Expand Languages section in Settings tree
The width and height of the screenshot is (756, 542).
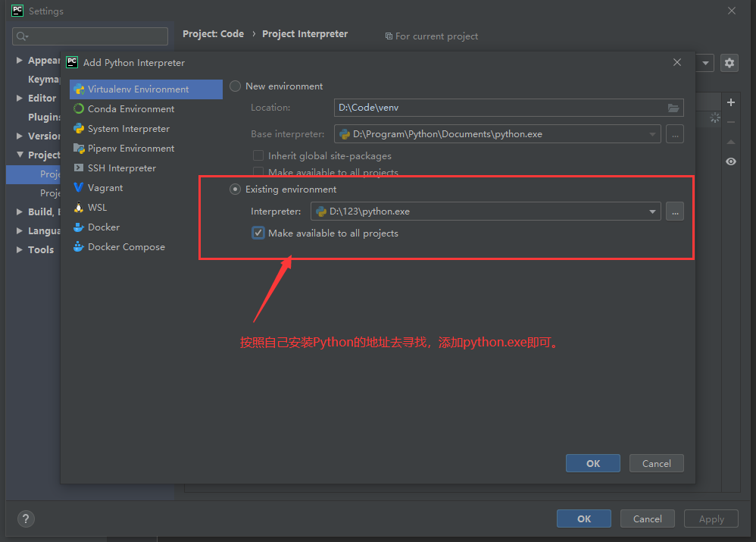pos(19,230)
